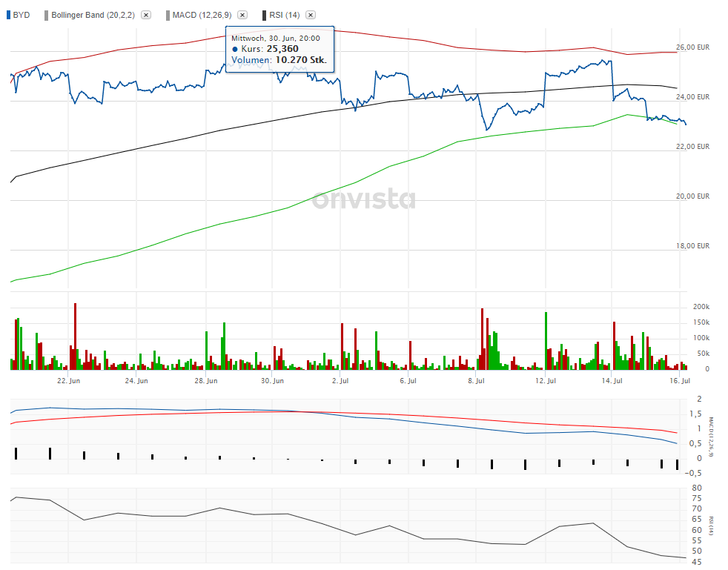Click the 26,00 EUR price label
Screen dimensions: 728x570
692,47
